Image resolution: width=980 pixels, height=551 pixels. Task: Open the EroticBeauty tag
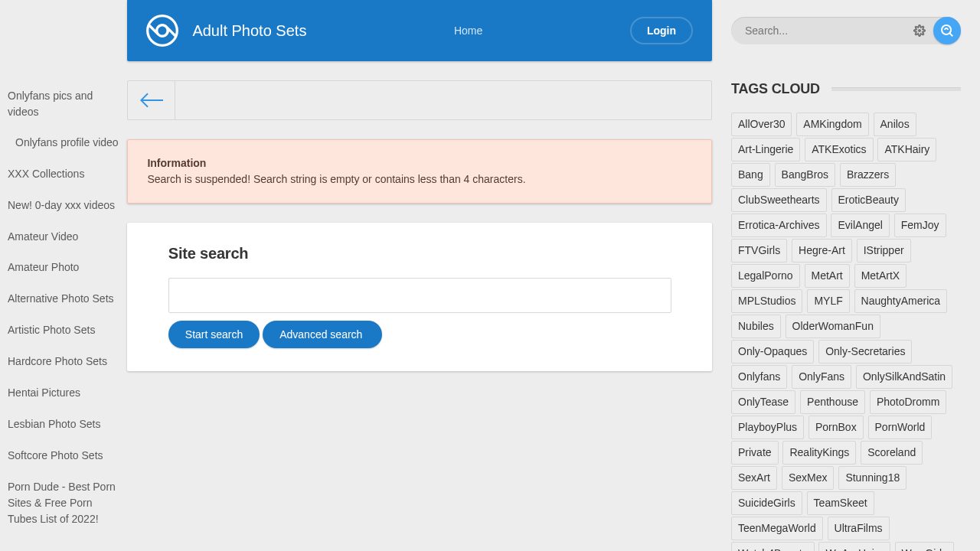pyautogui.click(x=868, y=201)
